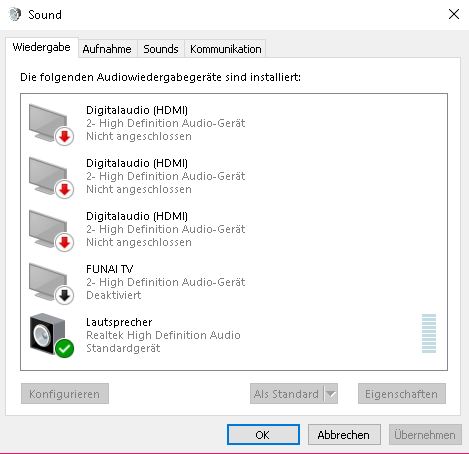Open the Sounds tab

161,49
